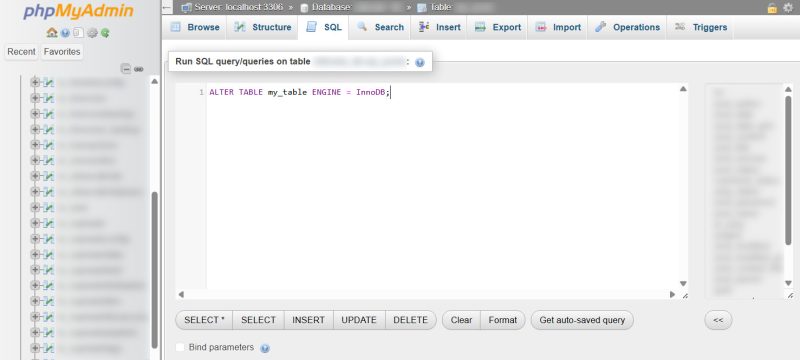Open the Recent tables button
The image size is (800, 360).
pyautogui.click(x=21, y=52)
